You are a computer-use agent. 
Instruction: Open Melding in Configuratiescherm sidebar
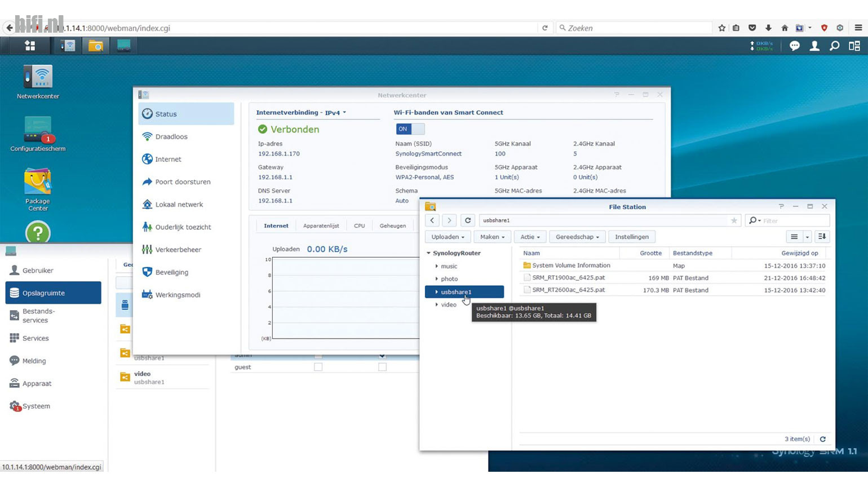pos(54,361)
